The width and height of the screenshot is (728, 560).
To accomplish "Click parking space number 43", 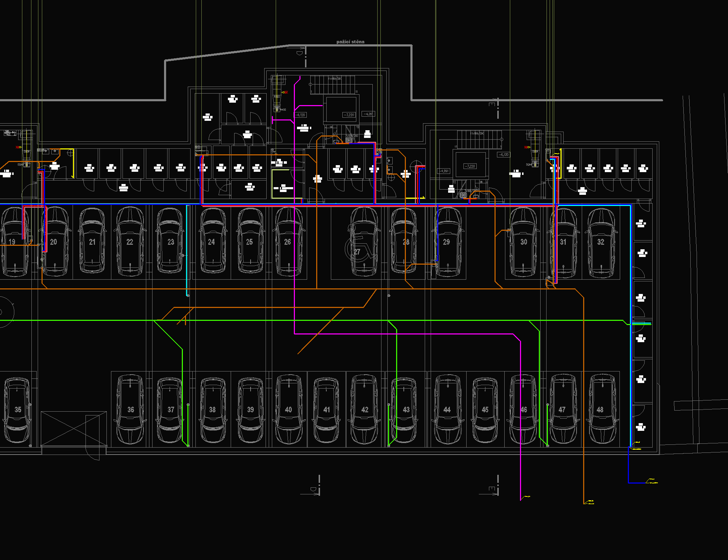I will click(x=406, y=410).
